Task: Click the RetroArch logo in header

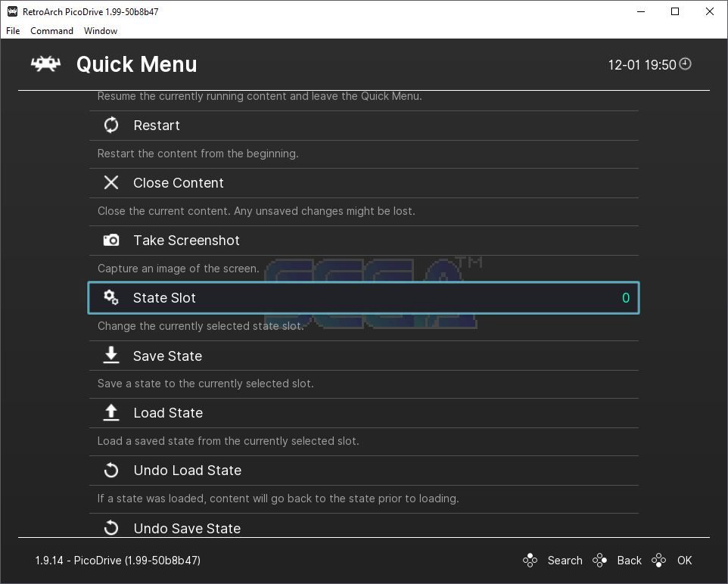Action: tap(45, 64)
